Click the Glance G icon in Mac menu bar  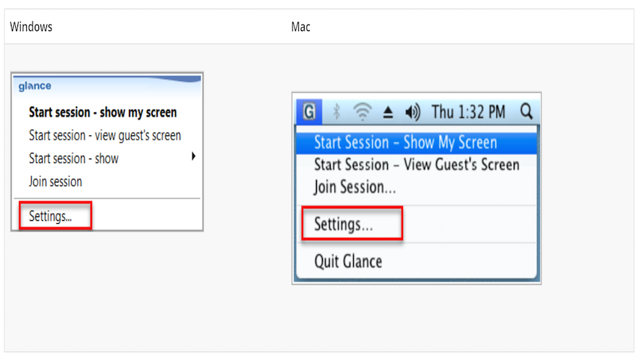[x=310, y=111]
